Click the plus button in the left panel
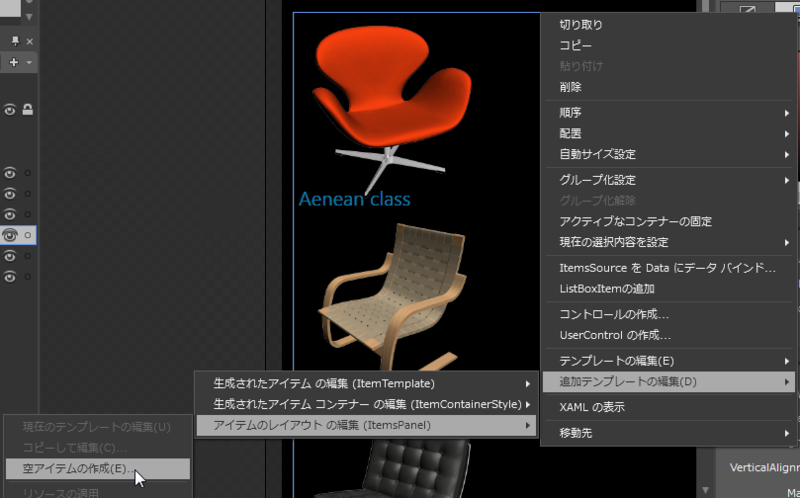This screenshot has width=800, height=498. (14, 62)
